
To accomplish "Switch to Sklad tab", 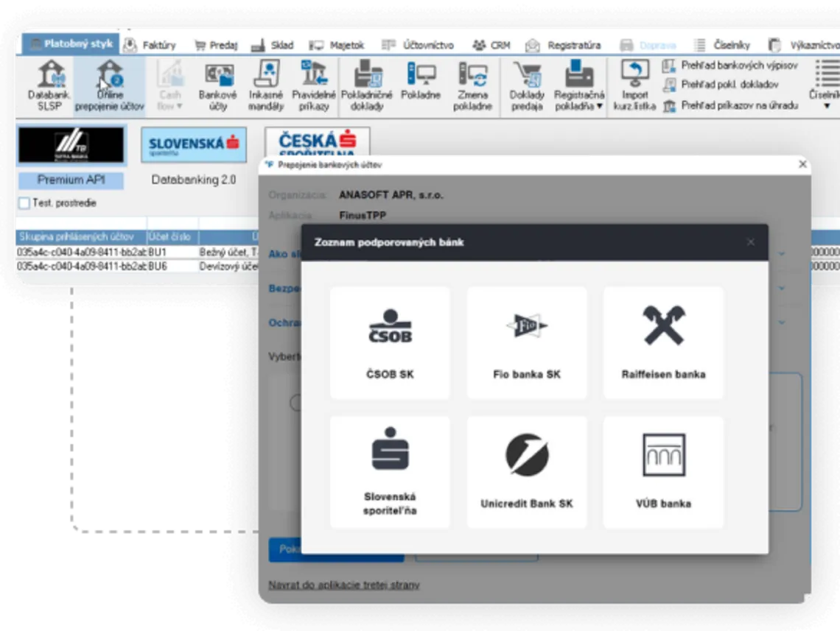I will pos(272,46).
